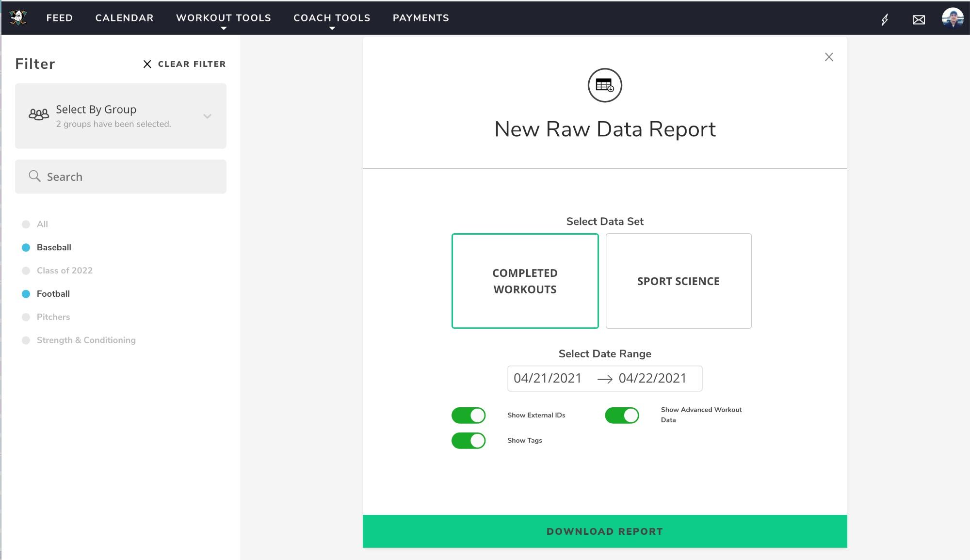Expand the Select By Group chevron
The image size is (970, 560).
coord(207,116)
